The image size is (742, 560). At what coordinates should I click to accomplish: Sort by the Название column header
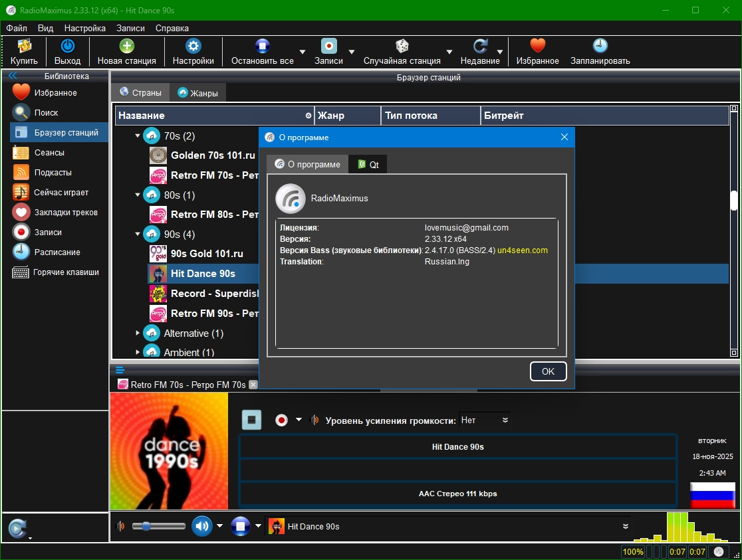tap(215, 116)
